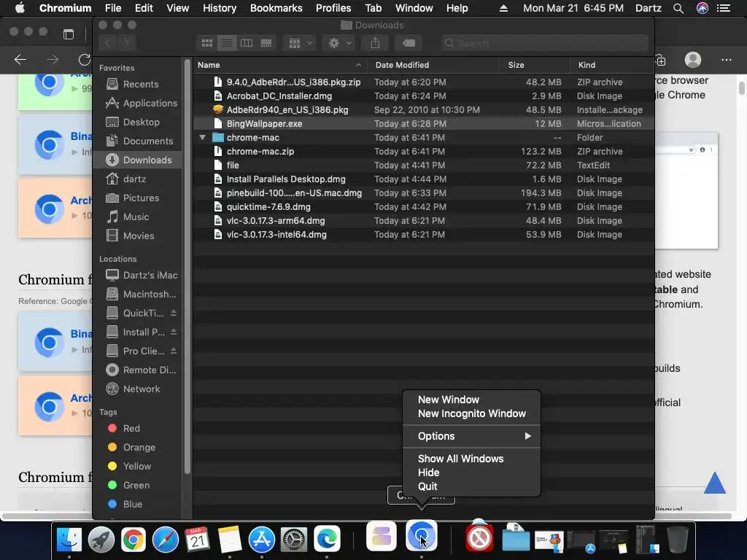Switch Finder to list view
Screen dimensions: 747x560
point(227,43)
